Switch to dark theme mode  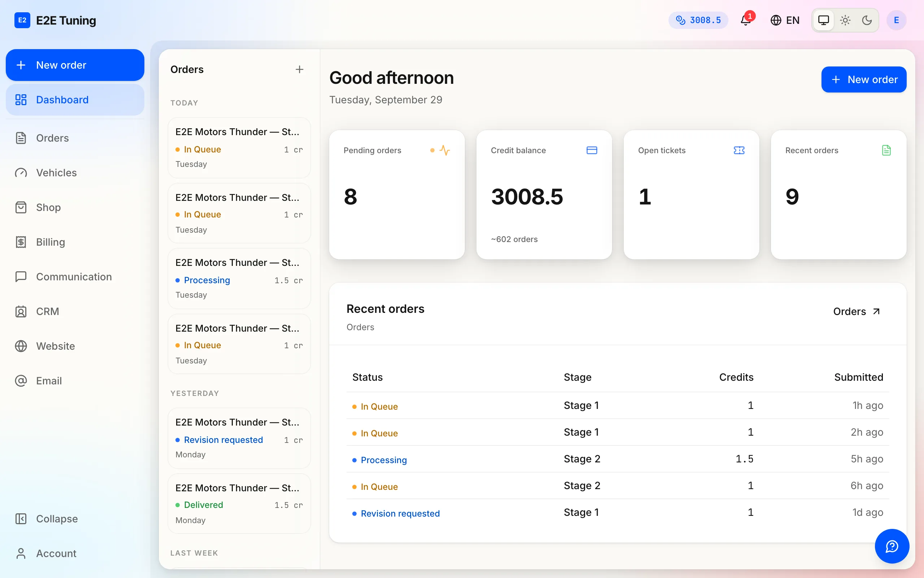tap(867, 20)
